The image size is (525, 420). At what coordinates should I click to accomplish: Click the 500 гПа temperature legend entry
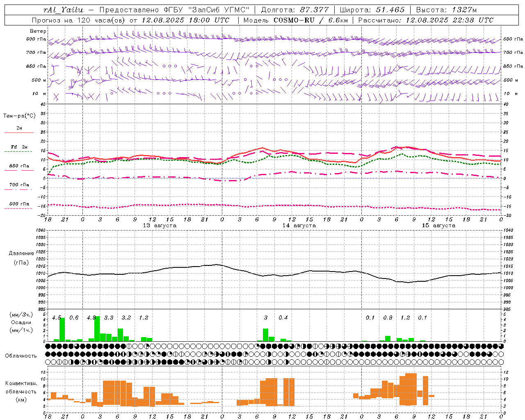19,204
